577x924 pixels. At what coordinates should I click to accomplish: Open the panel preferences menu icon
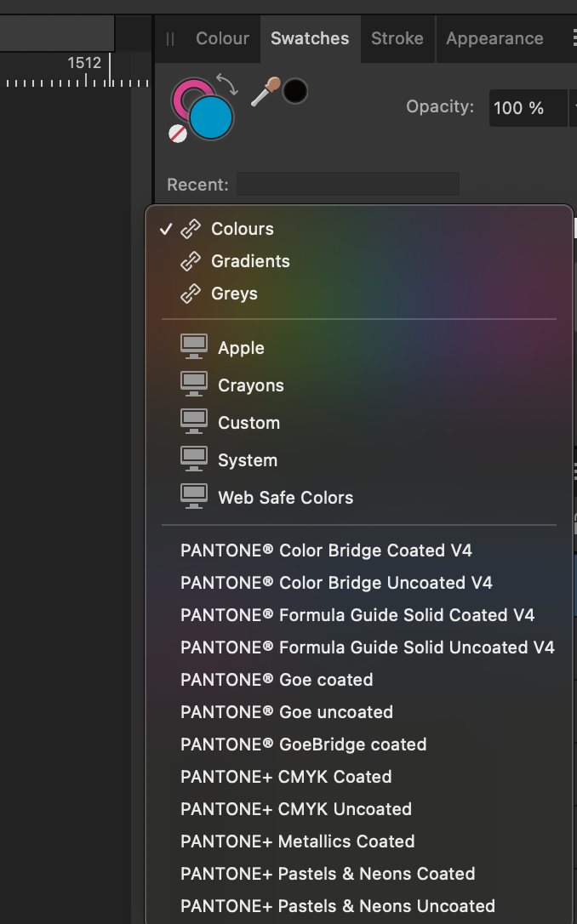coord(570,39)
